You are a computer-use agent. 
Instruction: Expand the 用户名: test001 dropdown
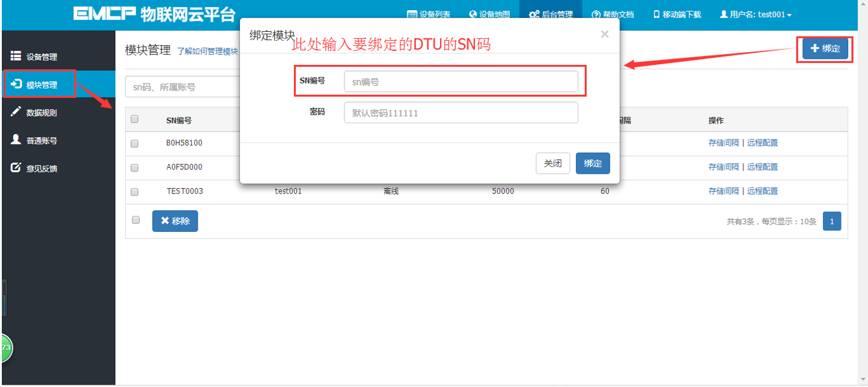(x=756, y=14)
